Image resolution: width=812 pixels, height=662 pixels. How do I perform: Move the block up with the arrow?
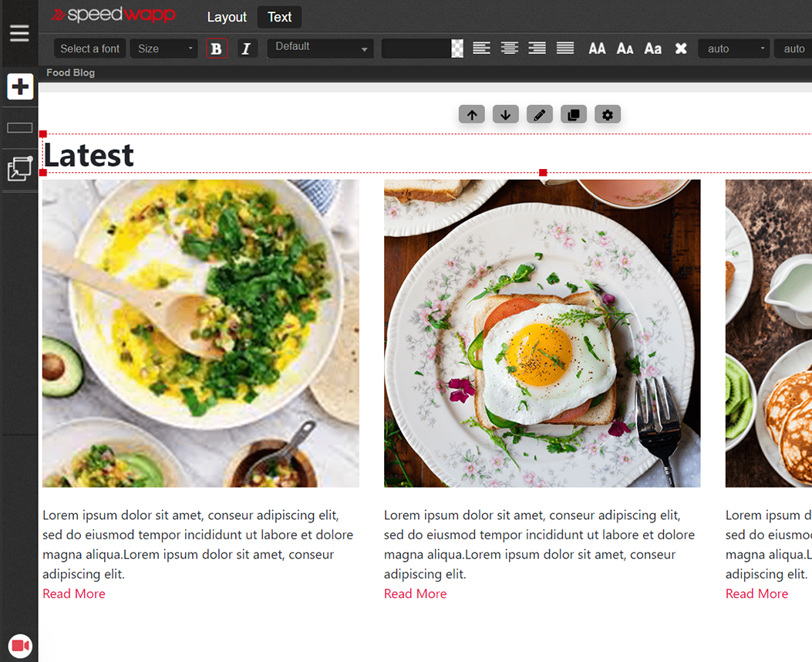click(x=472, y=115)
